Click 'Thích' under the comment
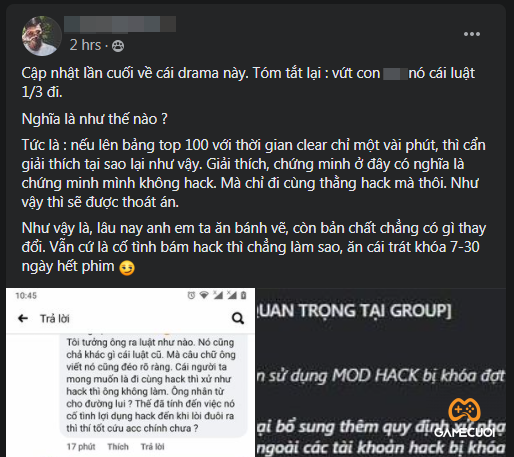This screenshot has width=514, height=457. [x=118, y=446]
